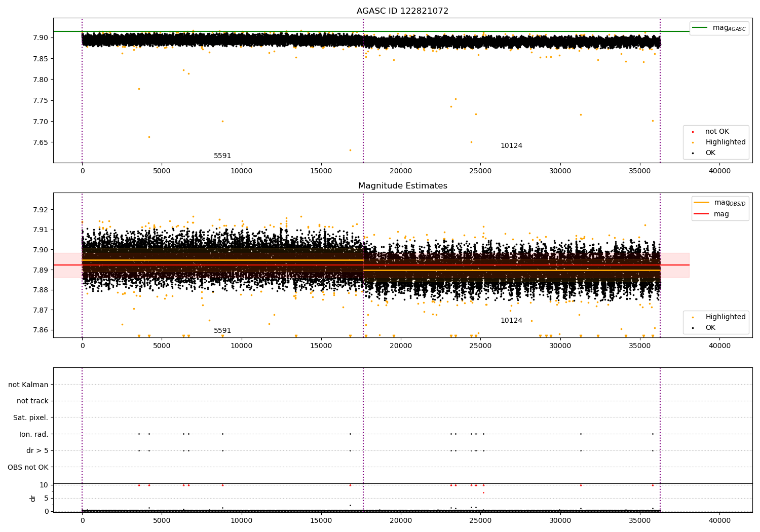760x532 pixels.
Task: Click the 7.70 y-axis tick label
Action: tap(41, 122)
